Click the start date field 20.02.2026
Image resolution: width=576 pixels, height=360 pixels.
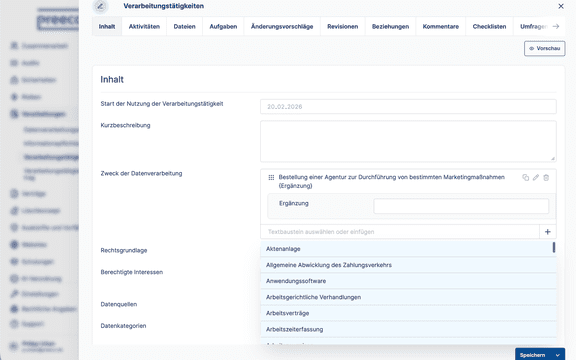[408, 107]
